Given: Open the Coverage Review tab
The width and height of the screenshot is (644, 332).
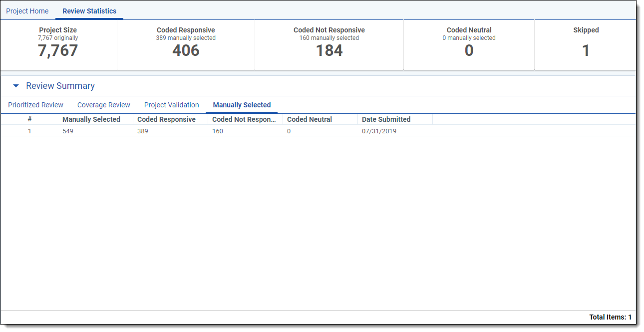Looking at the screenshot, I should click(x=103, y=105).
